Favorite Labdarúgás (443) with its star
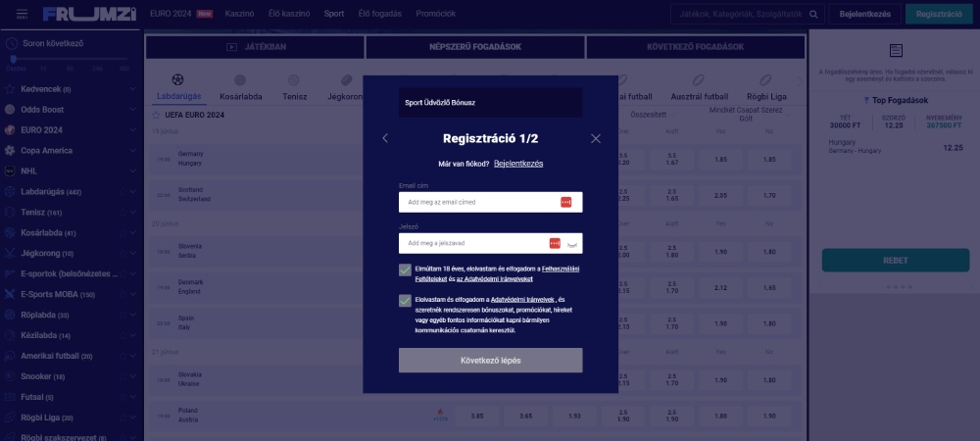980x441 pixels. (x=122, y=192)
